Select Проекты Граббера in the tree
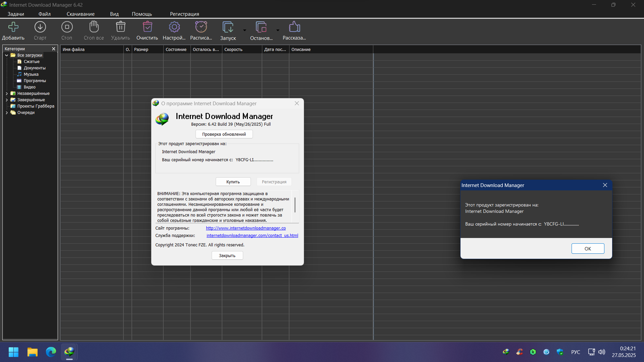 coord(36,106)
